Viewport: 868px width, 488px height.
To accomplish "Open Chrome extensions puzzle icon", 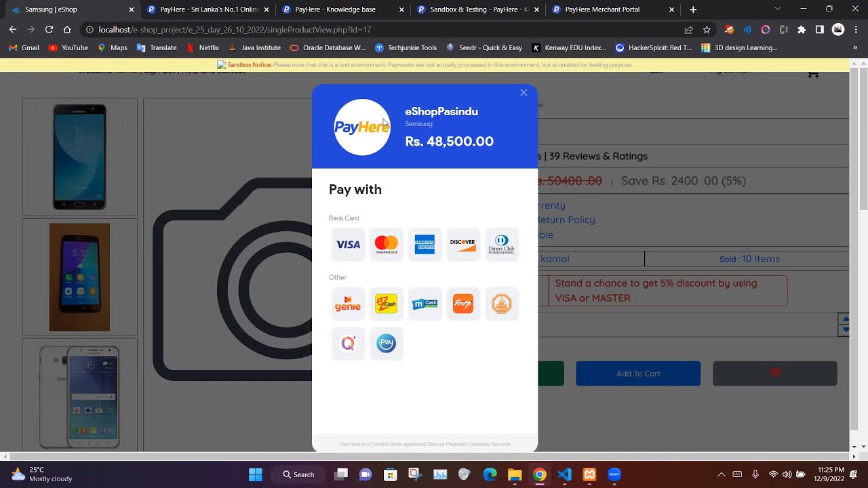I will [x=802, y=30].
